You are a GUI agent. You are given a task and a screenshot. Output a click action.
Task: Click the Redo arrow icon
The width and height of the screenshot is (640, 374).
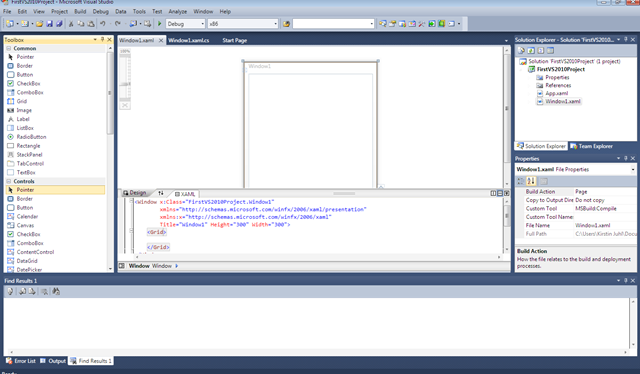tap(118, 24)
